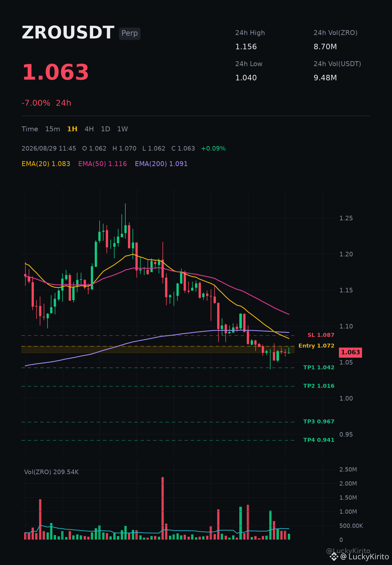The image size is (392, 565).
Task: Click the SL 1.087 stop loss label
Action: point(321,335)
